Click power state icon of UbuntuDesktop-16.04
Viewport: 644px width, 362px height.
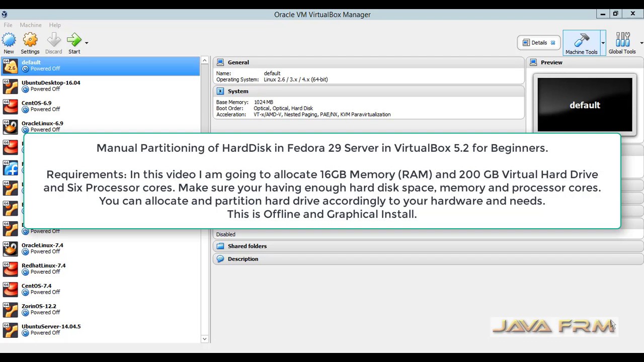25,89
